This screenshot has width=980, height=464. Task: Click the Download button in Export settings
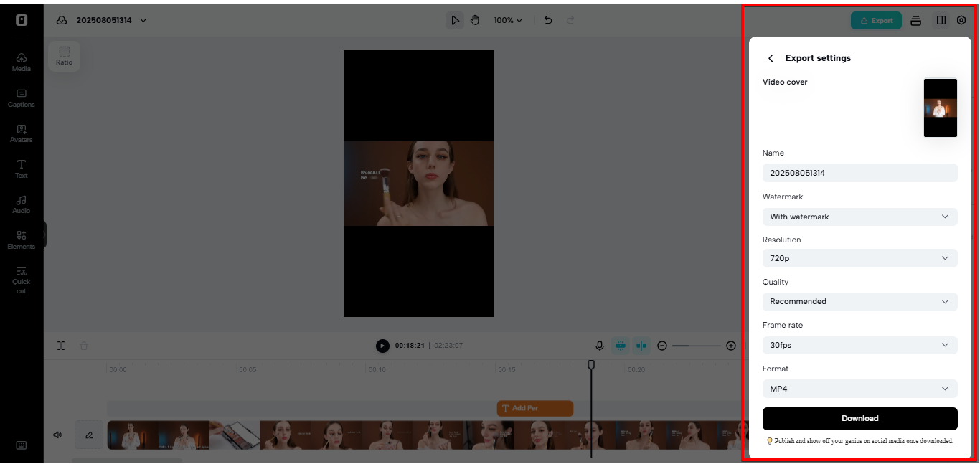pos(859,418)
